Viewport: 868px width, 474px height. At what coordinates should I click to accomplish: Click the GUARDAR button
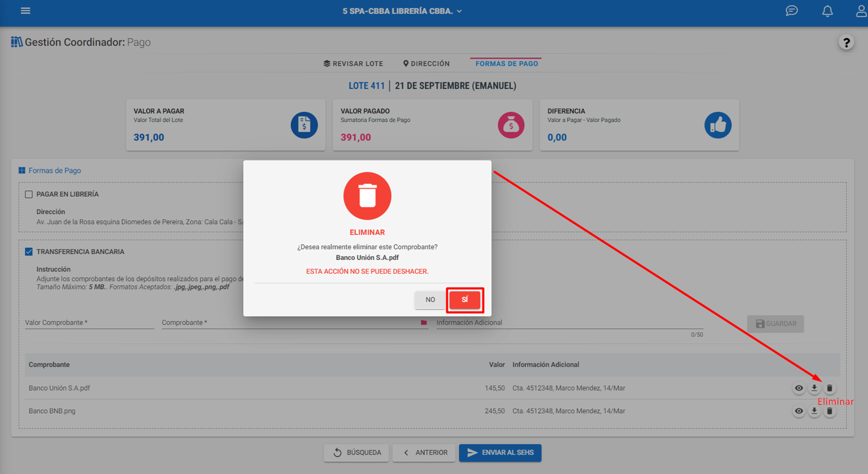point(775,323)
